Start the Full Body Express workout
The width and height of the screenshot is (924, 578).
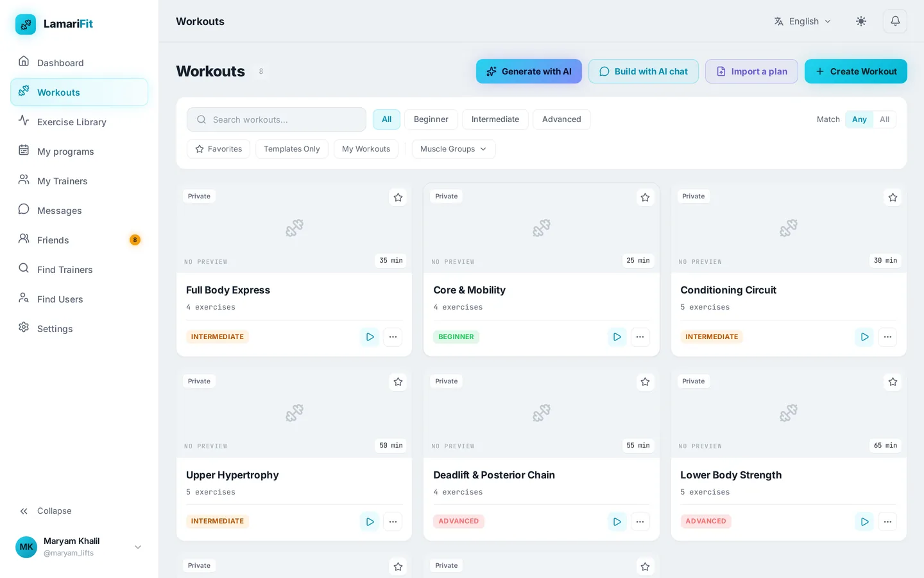click(x=370, y=337)
